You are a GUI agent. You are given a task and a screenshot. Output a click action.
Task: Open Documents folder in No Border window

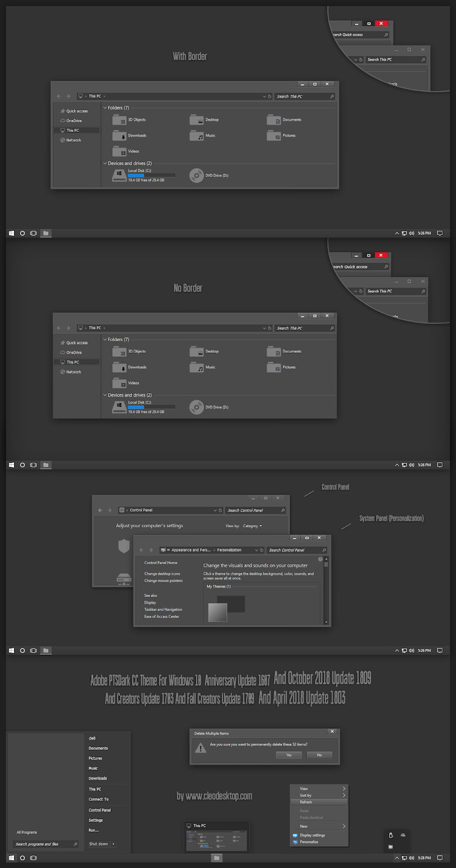(284, 352)
